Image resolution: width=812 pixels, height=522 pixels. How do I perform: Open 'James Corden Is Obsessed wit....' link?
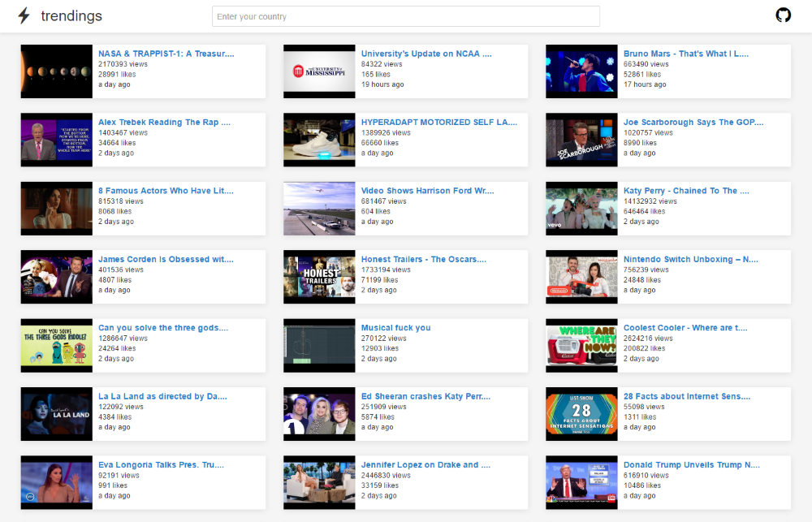coord(166,259)
